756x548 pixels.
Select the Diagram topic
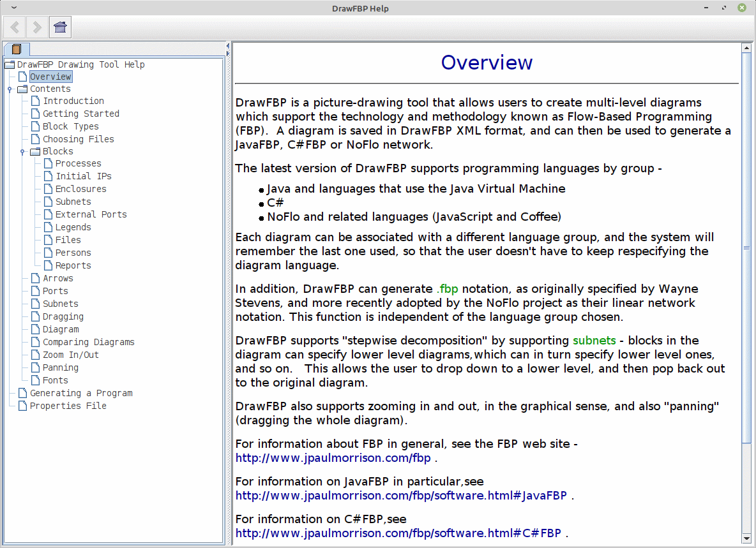[x=61, y=329]
